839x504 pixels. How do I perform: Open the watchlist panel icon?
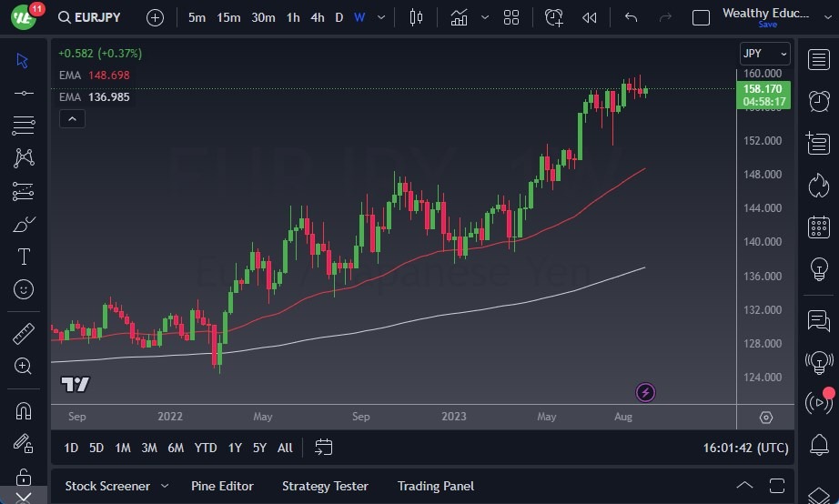point(818,59)
